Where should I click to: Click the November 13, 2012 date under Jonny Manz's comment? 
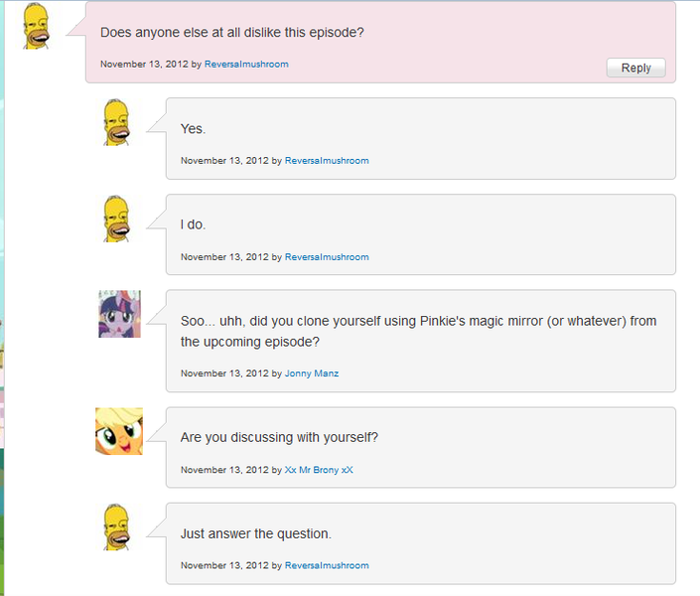pos(224,373)
